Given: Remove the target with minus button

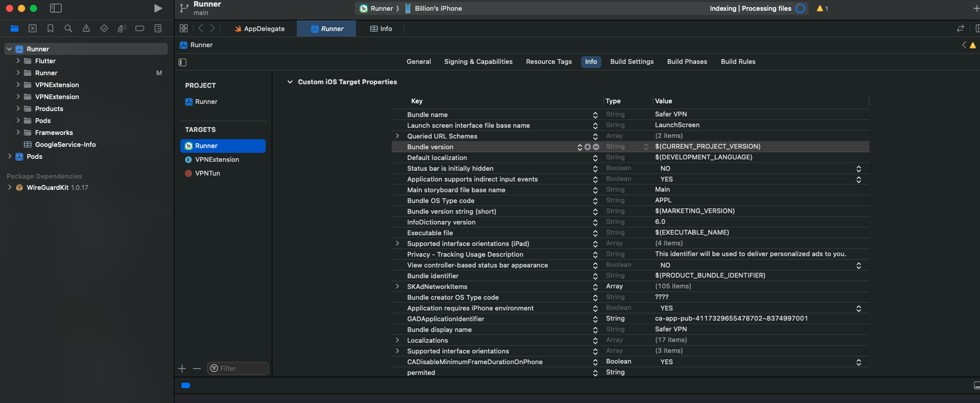Looking at the screenshot, I should click(x=196, y=369).
